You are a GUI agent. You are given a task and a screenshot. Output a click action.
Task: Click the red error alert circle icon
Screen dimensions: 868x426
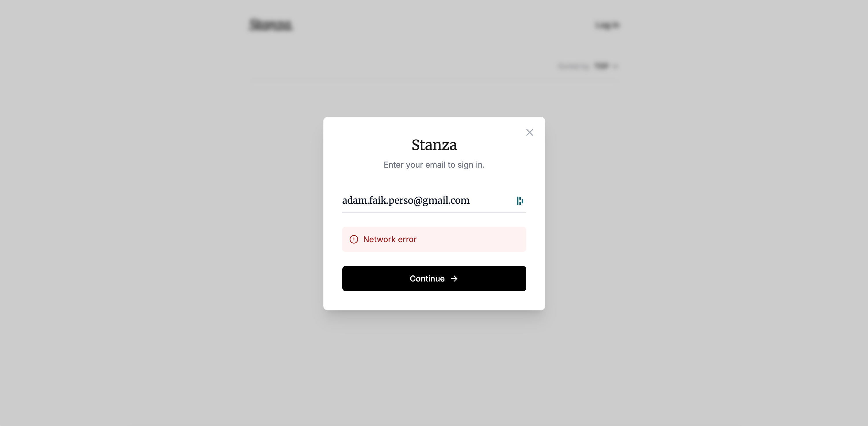point(354,239)
